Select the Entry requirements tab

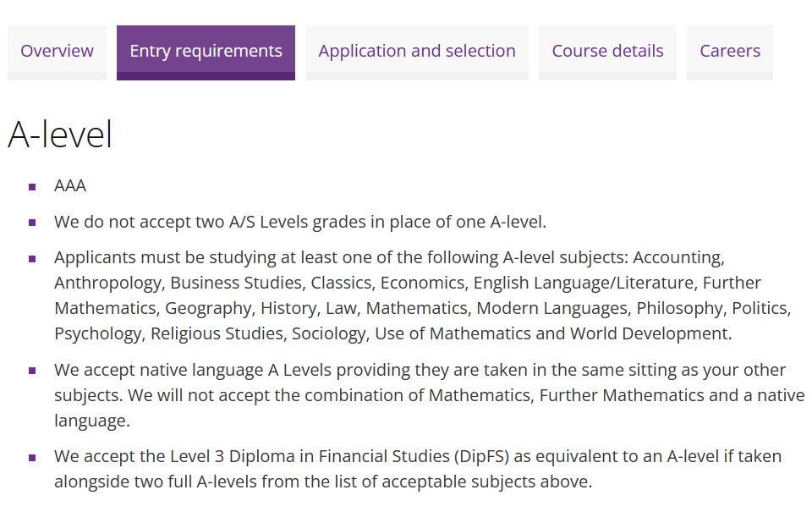click(x=206, y=52)
